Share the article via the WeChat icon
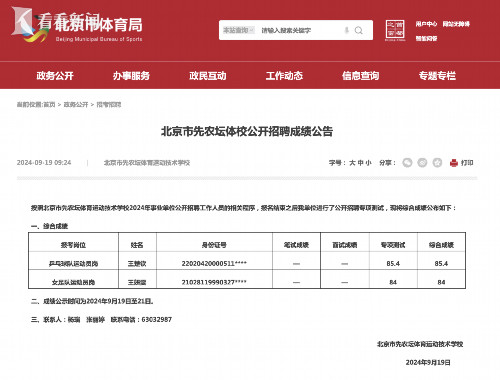This screenshot has width=500, height=380. coord(407,163)
